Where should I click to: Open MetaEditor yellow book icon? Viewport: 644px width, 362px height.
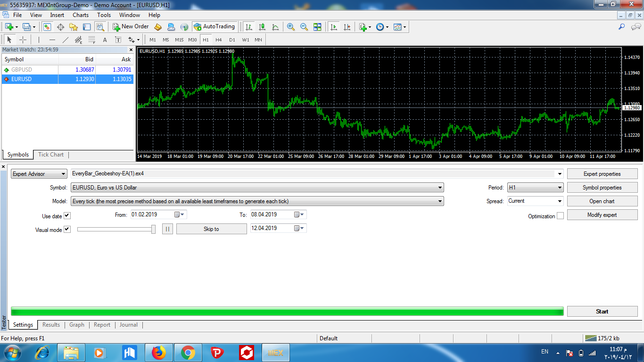pos(158,27)
